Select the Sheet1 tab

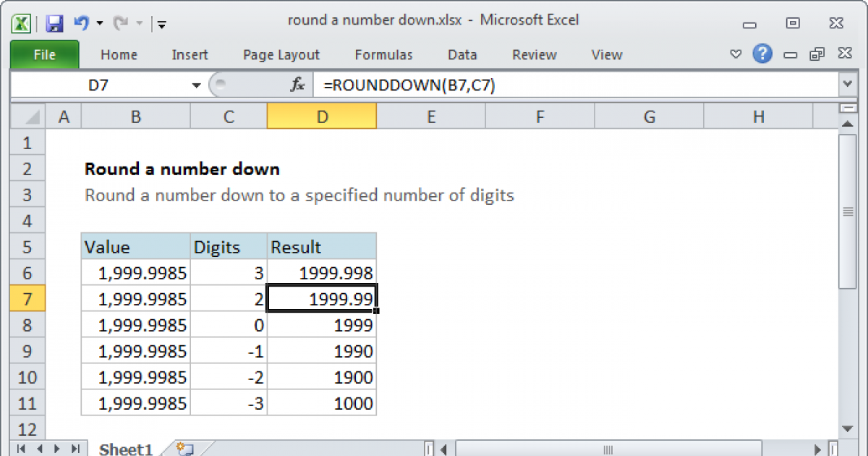coord(125,449)
